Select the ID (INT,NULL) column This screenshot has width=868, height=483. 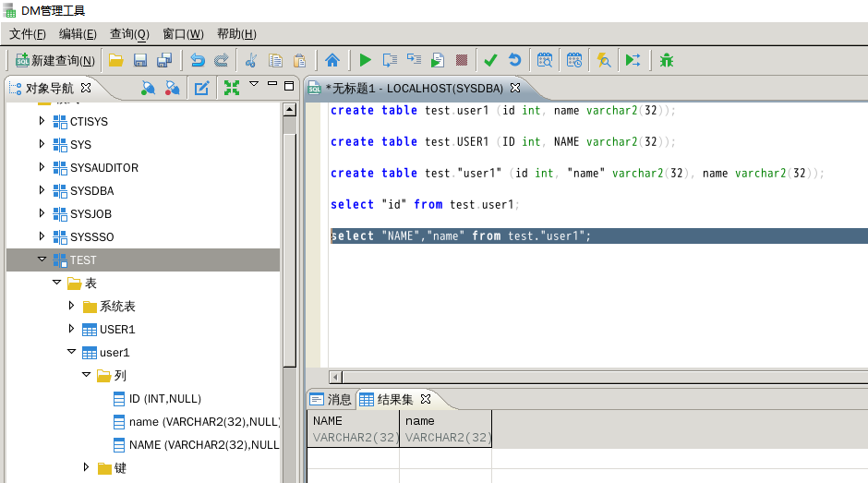(157, 399)
